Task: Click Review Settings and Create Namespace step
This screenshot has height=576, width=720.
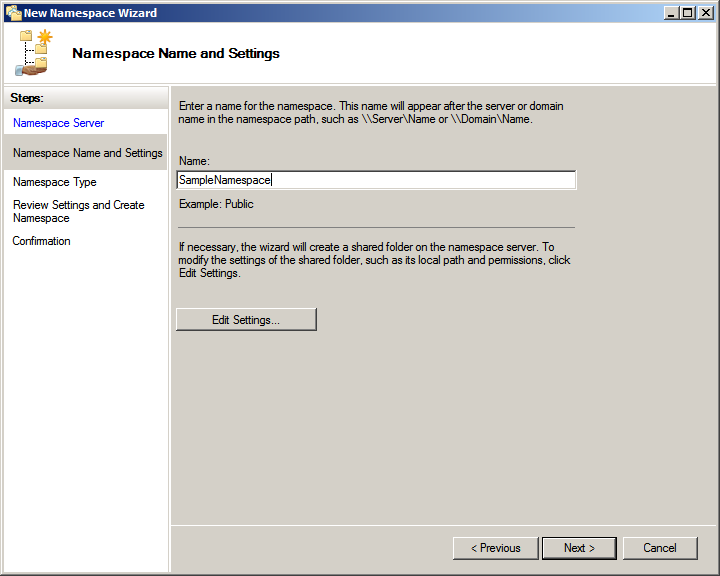Action: click(79, 211)
